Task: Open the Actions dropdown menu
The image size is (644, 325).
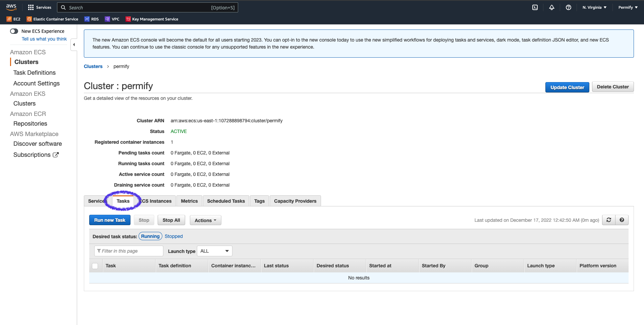Action: [206, 220]
